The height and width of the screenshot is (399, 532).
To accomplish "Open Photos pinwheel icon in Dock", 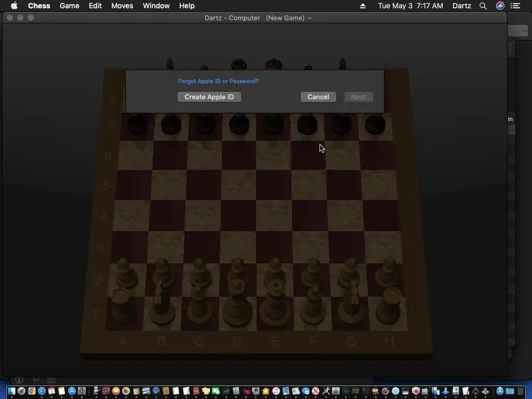I will (126, 391).
